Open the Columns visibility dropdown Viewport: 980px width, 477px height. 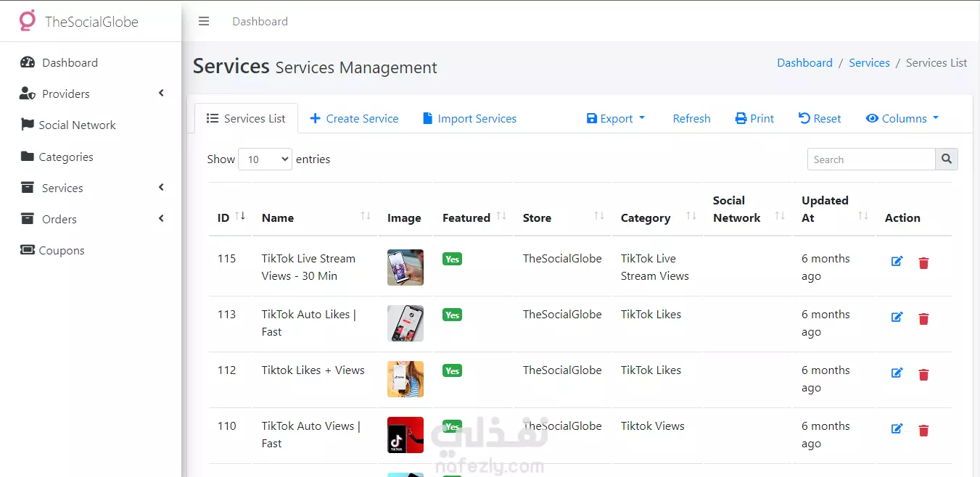(902, 118)
